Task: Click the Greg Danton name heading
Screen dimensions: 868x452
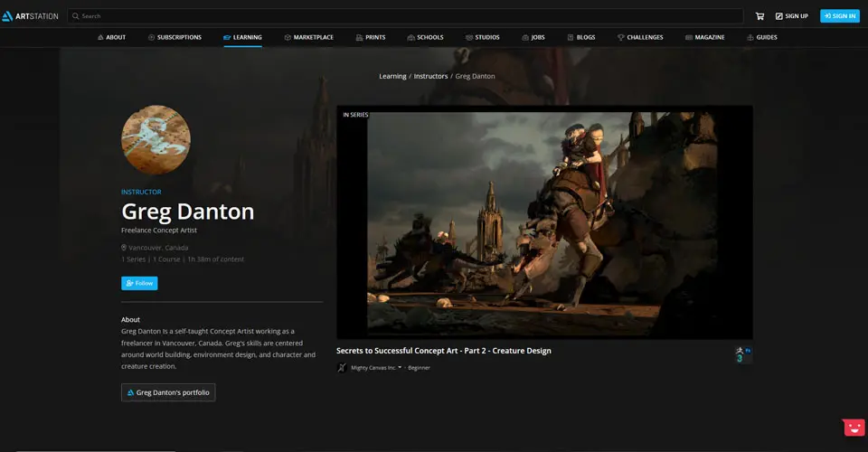Action: (x=188, y=212)
